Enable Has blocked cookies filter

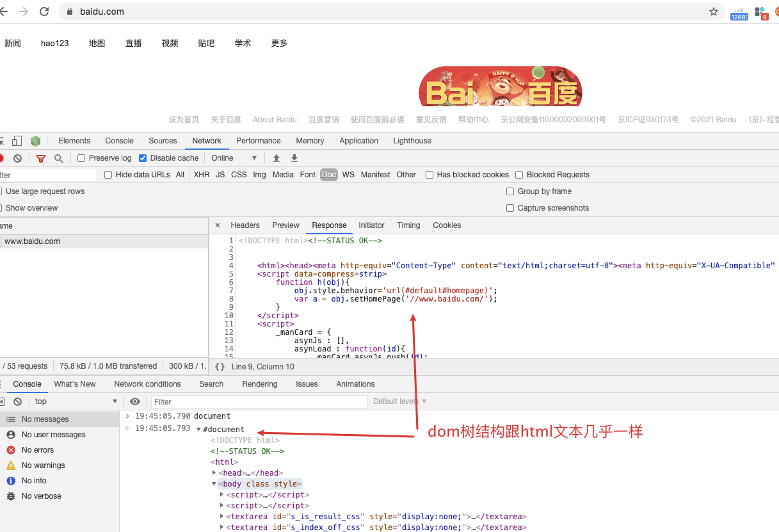(430, 175)
